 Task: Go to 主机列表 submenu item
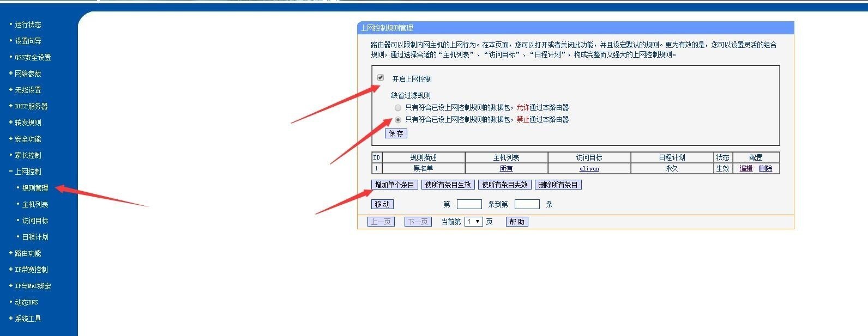click(x=35, y=204)
